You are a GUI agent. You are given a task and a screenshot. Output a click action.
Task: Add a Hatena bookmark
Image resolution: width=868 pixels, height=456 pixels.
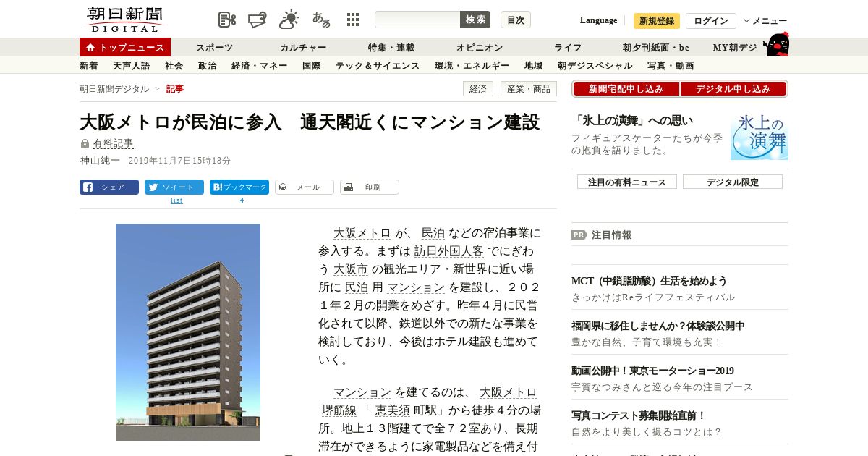click(239, 187)
